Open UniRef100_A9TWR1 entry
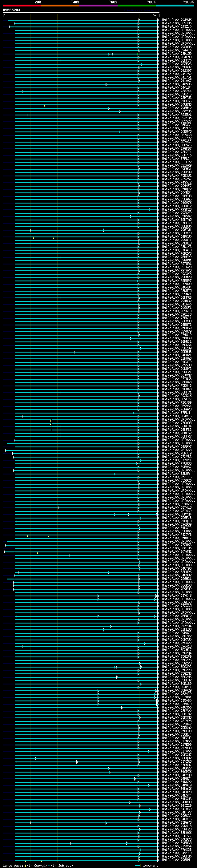Viewport: 197px width, 868px height. 177,264
